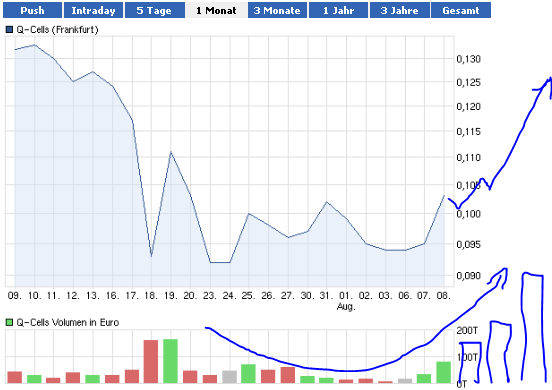Click the 08. date label on axis

tap(444, 295)
